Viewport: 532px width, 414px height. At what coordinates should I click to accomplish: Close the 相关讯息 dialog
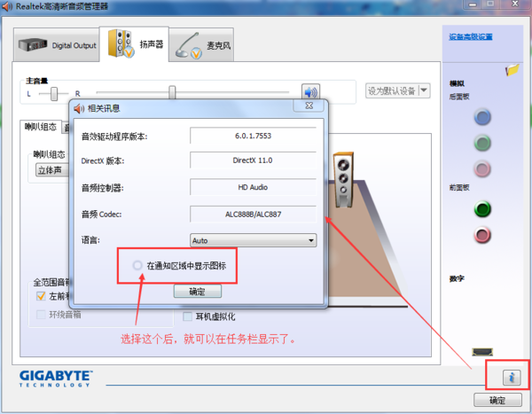[309, 105]
